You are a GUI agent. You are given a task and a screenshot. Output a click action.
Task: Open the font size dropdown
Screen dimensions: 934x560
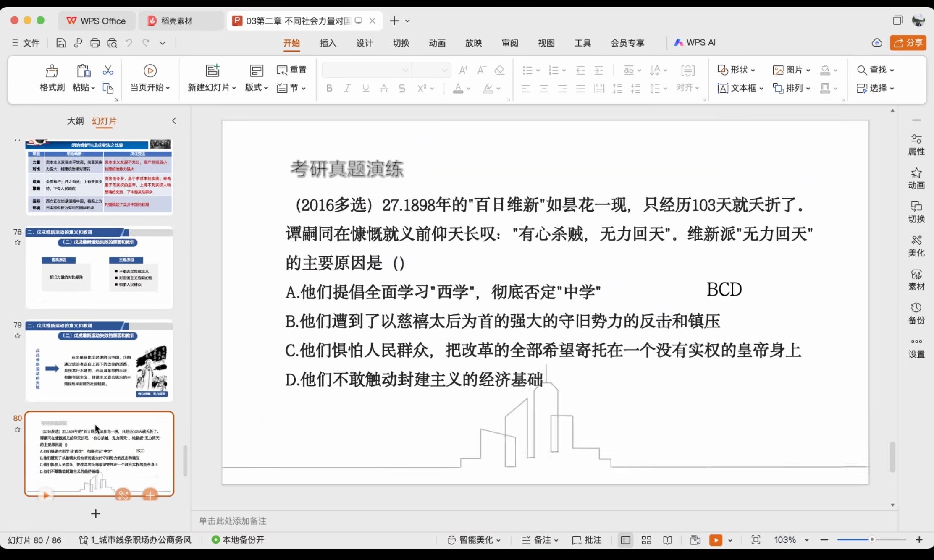click(x=444, y=70)
